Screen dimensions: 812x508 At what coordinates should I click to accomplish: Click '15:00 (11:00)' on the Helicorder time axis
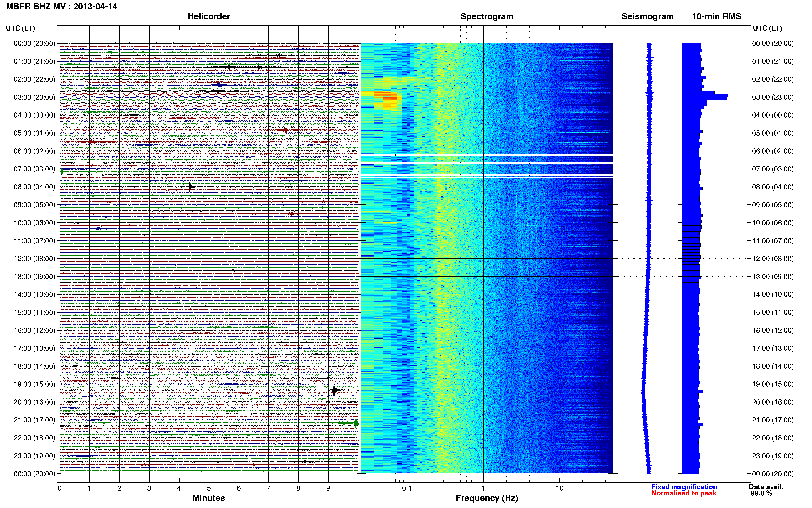tap(34, 312)
